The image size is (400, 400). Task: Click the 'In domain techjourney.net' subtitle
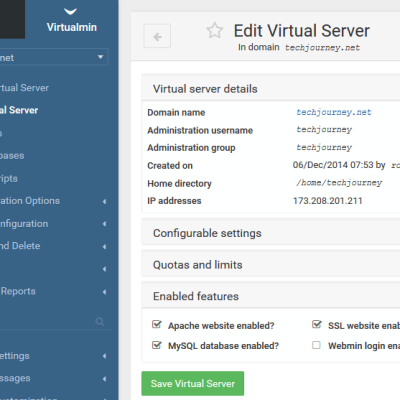coord(299,47)
